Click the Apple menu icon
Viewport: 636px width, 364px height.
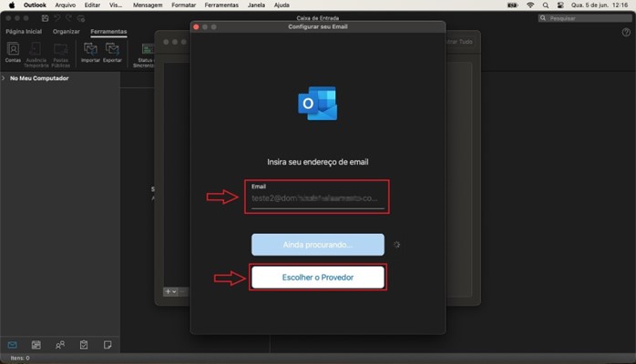(x=12, y=5)
